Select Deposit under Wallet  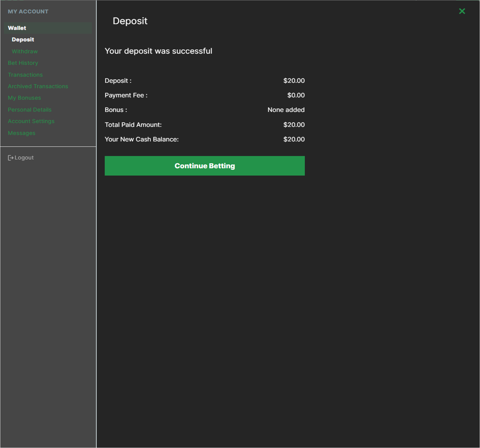[23, 40]
